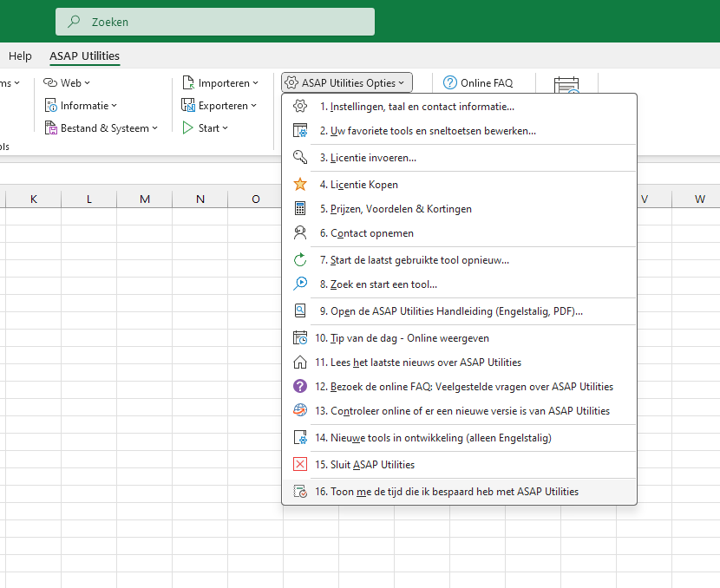Click the checklist icon for bespaarde tijd

coord(300,492)
